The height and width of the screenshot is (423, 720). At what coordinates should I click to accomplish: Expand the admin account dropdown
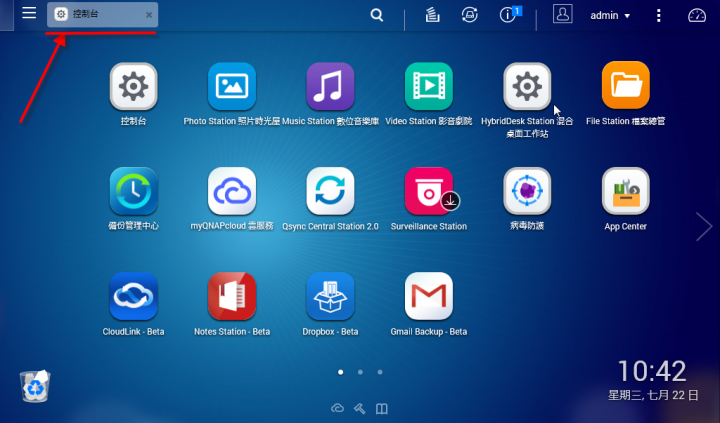pyautogui.click(x=610, y=16)
